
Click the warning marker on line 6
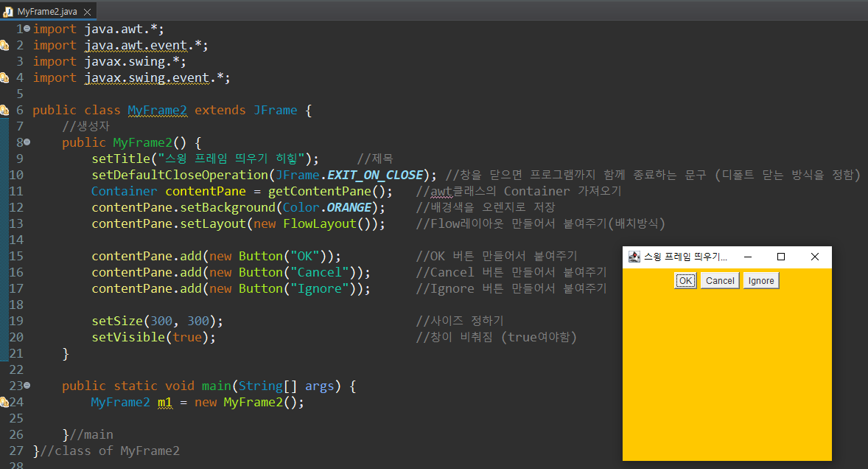coord(4,110)
